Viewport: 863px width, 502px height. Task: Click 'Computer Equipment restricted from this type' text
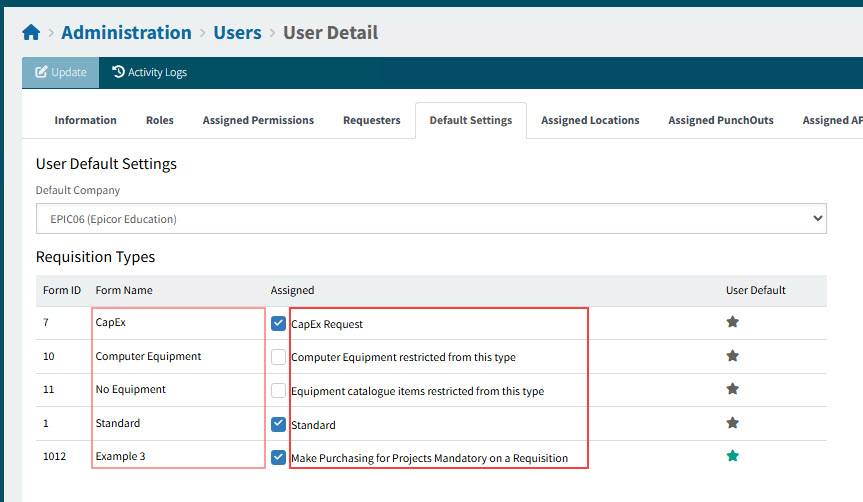[x=403, y=357]
